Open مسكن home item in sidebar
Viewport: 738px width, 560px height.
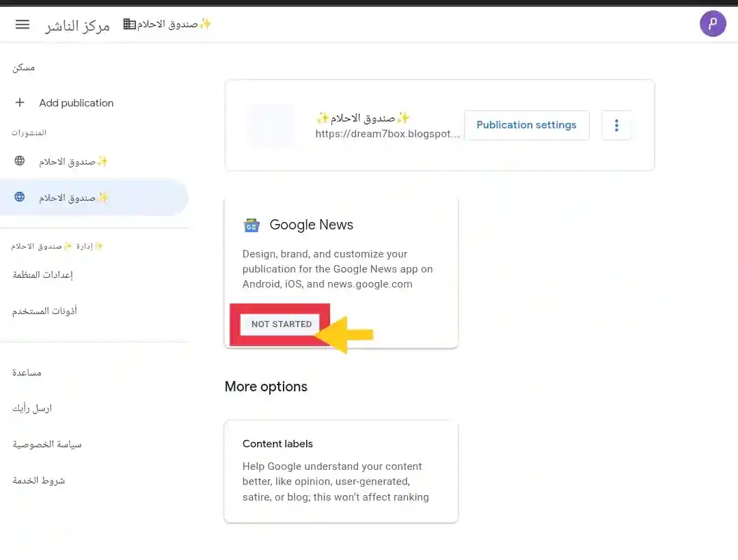tap(23, 68)
